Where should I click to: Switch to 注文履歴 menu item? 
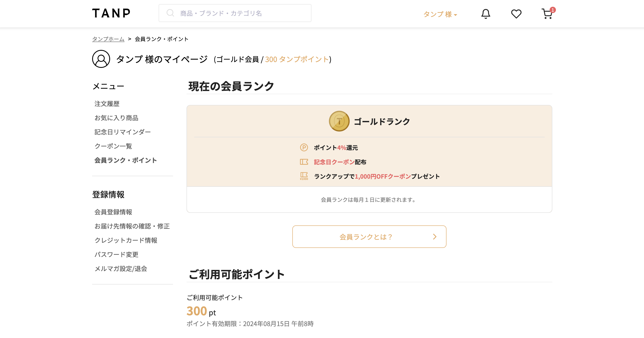(107, 104)
